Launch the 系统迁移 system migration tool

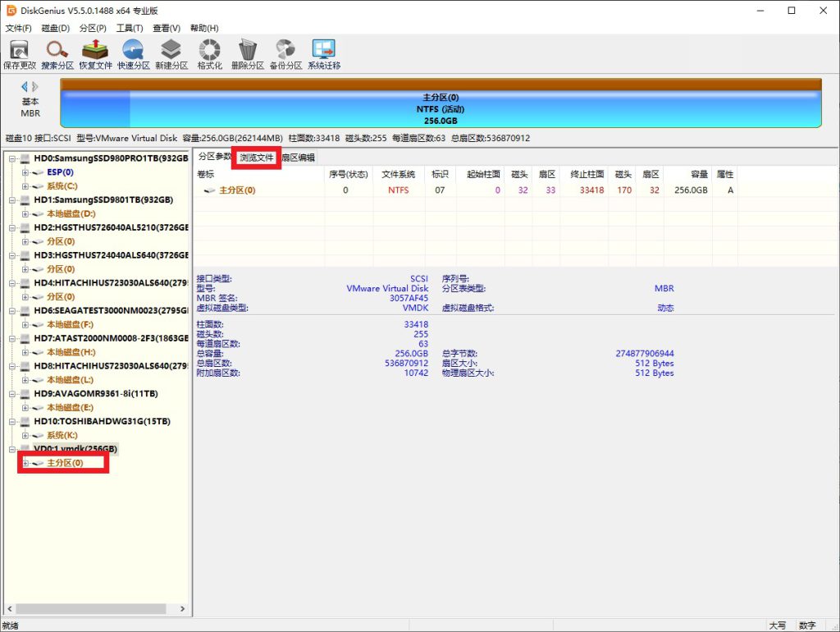pos(324,54)
